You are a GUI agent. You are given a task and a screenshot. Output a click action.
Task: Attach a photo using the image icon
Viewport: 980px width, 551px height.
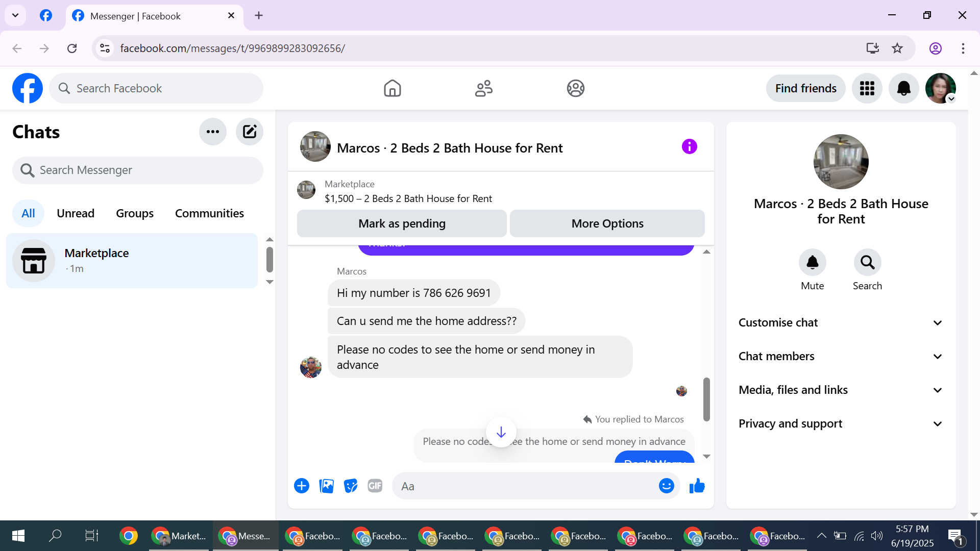click(x=326, y=486)
